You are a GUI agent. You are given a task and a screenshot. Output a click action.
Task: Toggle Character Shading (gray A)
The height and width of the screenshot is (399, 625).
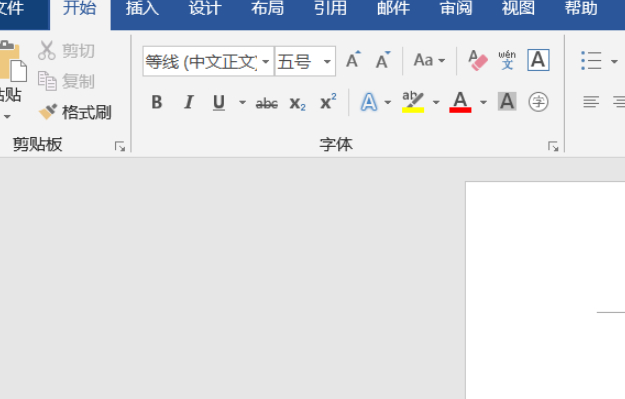(507, 101)
